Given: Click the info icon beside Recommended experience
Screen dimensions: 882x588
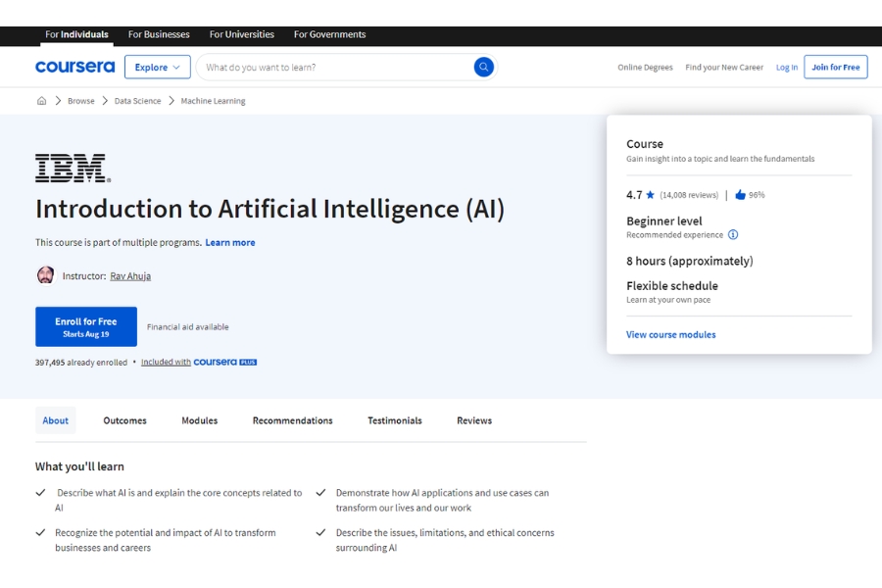Looking at the screenshot, I should (733, 234).
